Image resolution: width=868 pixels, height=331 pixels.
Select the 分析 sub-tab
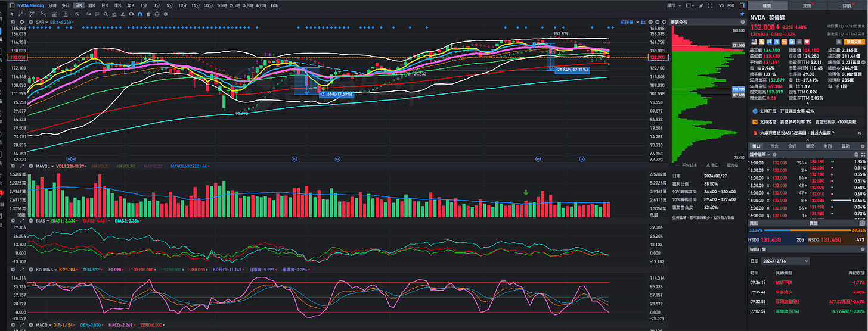click(x=792, y=146)
